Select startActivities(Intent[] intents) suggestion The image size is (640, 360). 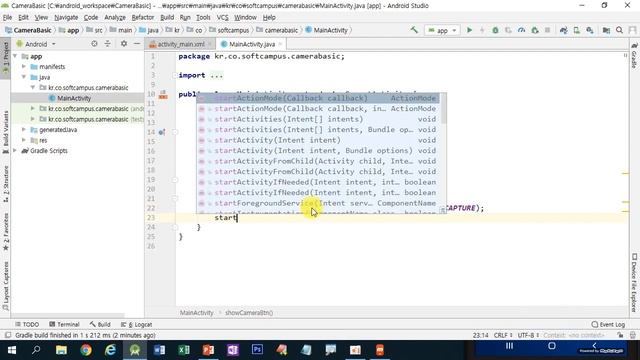[318, 119]
